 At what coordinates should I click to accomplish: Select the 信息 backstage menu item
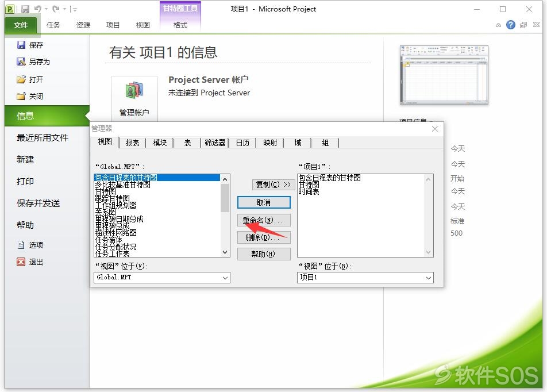(47, 116)
